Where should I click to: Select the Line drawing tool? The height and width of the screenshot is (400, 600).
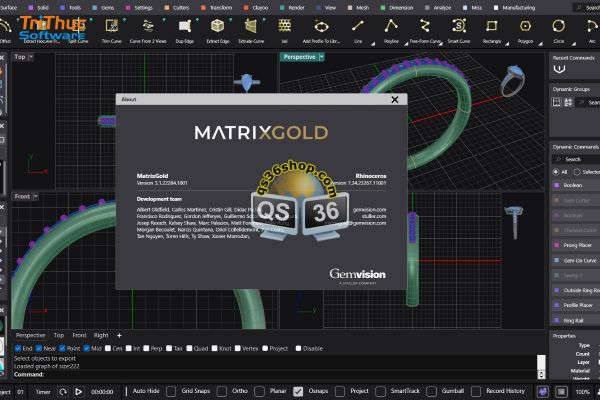coord(358,30)
